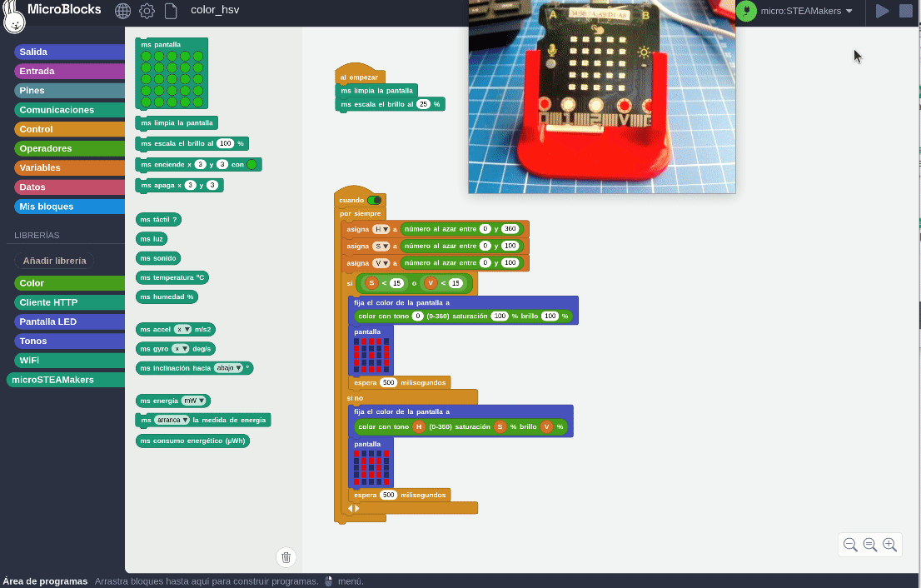The image size is (921, 588).
Task: Select the ms temperatura °C block
Action: coord(172,278)
